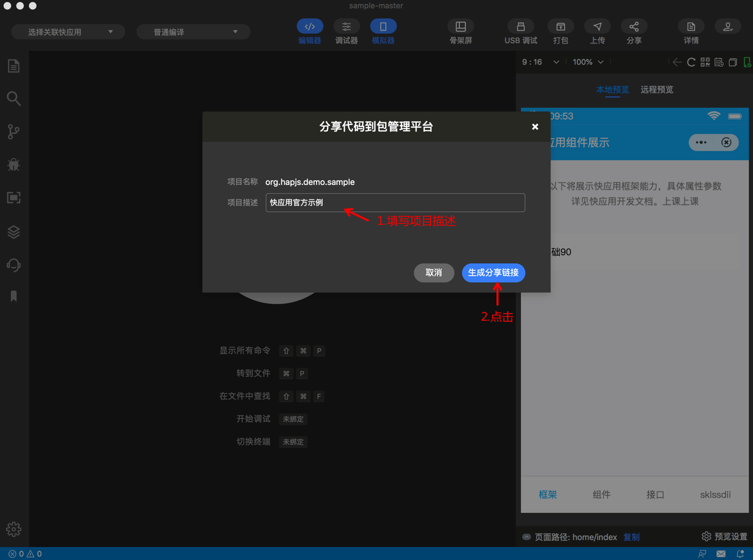Open the 选择关联快应用 dropdown
The width and height of the screenshot is (753, 560).
68,31
